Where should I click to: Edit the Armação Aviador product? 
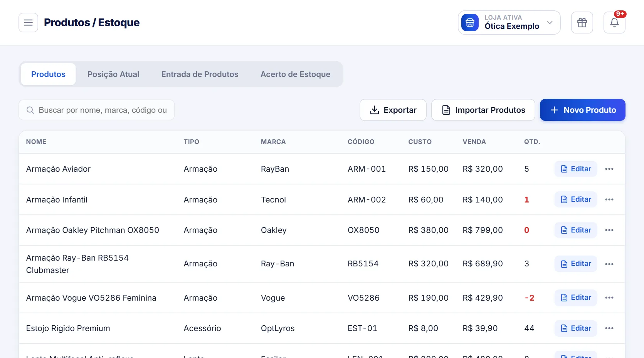[576, 169]
